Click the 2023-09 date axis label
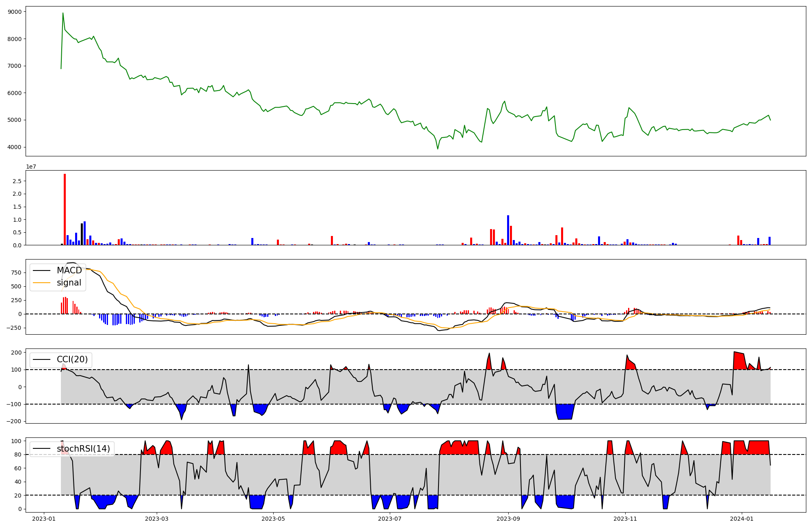The image size is (812, 528). coord(508,519)
